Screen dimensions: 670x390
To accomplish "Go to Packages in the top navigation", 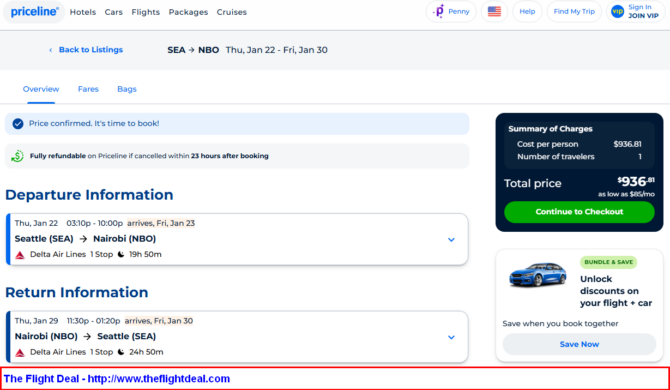I will point(188,12).
